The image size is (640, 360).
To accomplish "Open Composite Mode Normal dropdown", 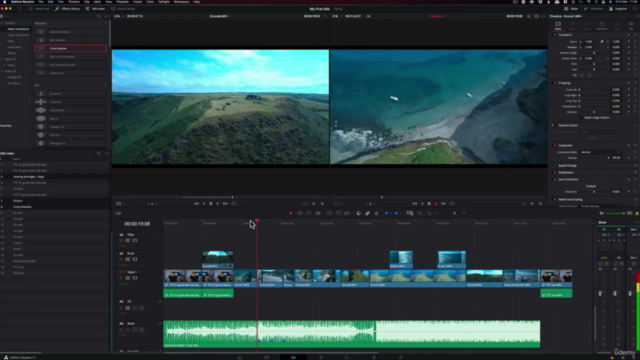I will click(600, 152).
